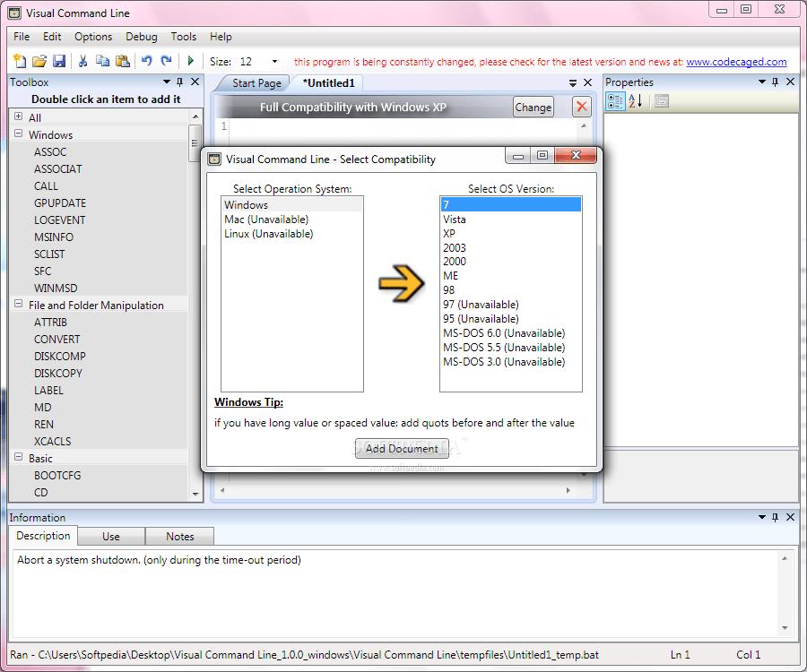Viewport: 807px width, 672px height.
Task: Click the Redo arrow icon
Action: [x=166, y=61]
